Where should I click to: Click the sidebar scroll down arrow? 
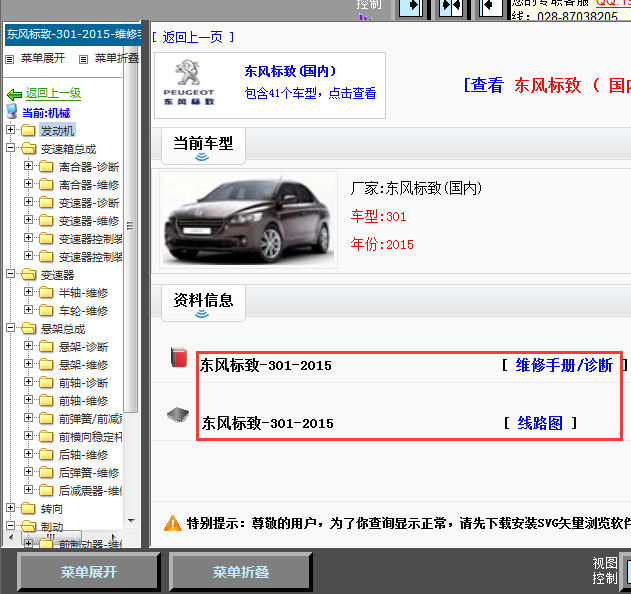tap(131, 520)
